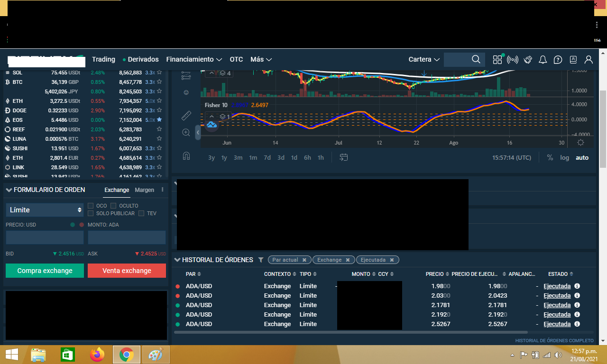Viewport: 607px width, 364px height.
Task: Click the chart zoom-in magnifier tool
Action: [186, 133]
